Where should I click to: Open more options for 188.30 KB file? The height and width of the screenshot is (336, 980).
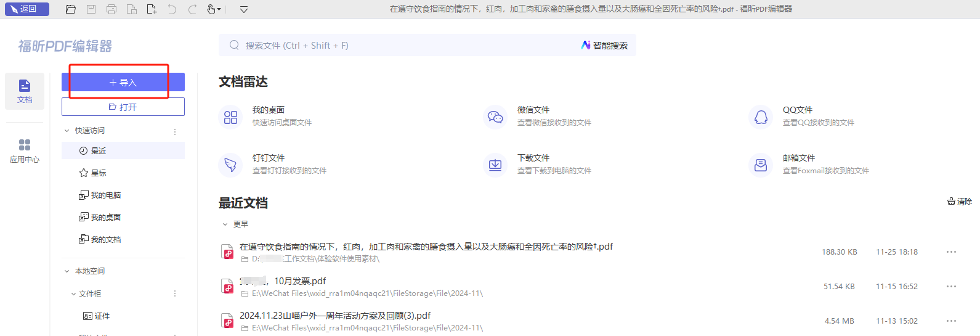[951, 252]
